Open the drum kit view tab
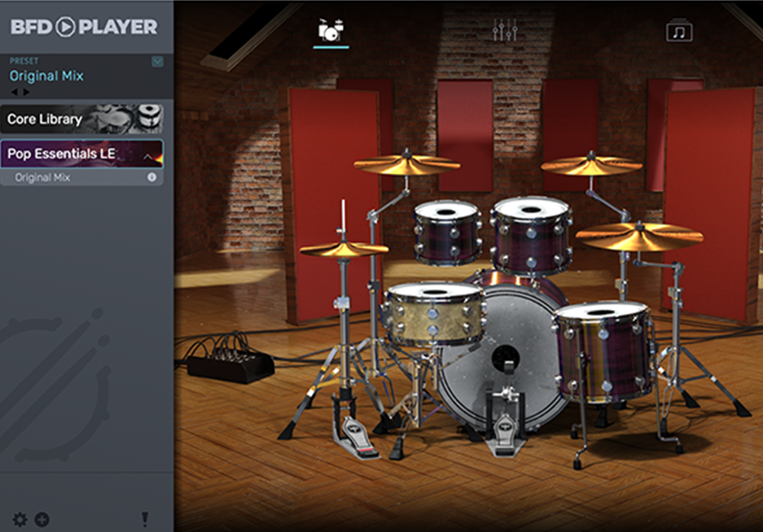This screenshot has width=763, height=532. pyautogui.click(x=330, y=31)
